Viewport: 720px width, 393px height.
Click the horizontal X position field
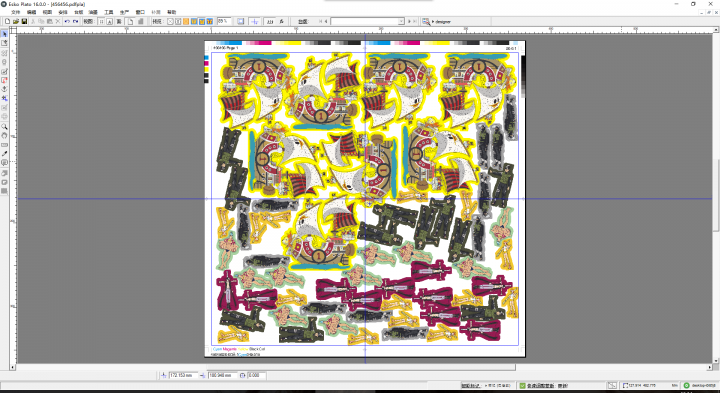pos(184,376)
